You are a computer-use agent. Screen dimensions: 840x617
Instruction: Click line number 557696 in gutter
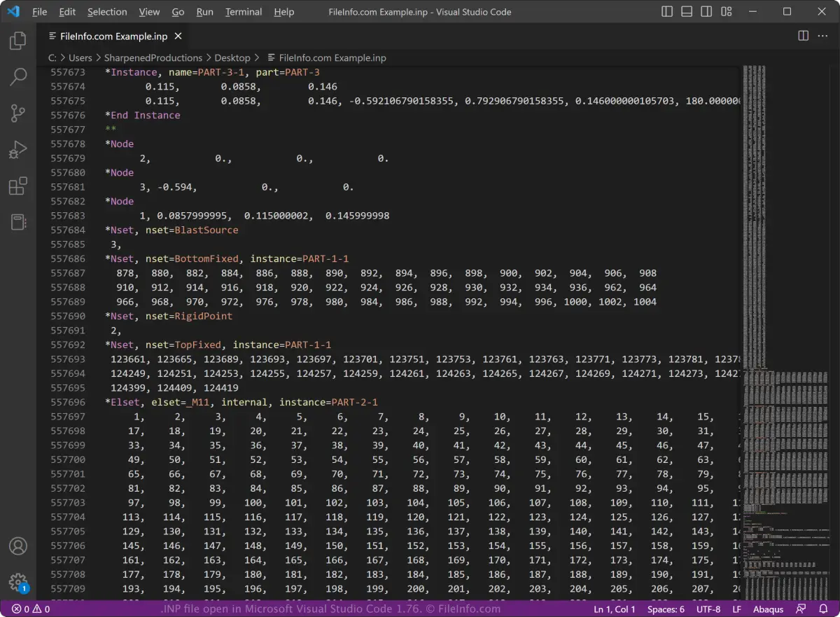[68, 402]
